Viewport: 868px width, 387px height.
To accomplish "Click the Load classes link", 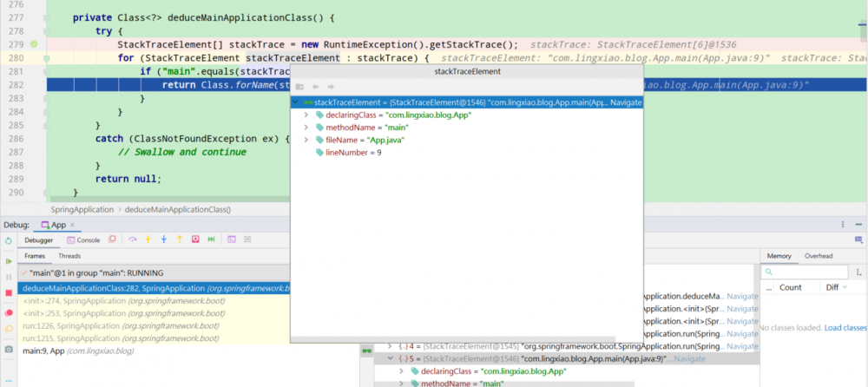I will click(845, 328).
